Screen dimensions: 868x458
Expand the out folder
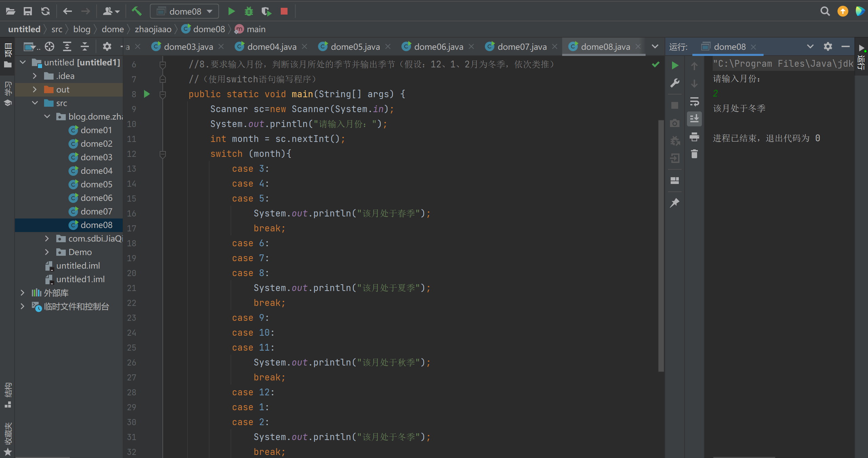35,89
